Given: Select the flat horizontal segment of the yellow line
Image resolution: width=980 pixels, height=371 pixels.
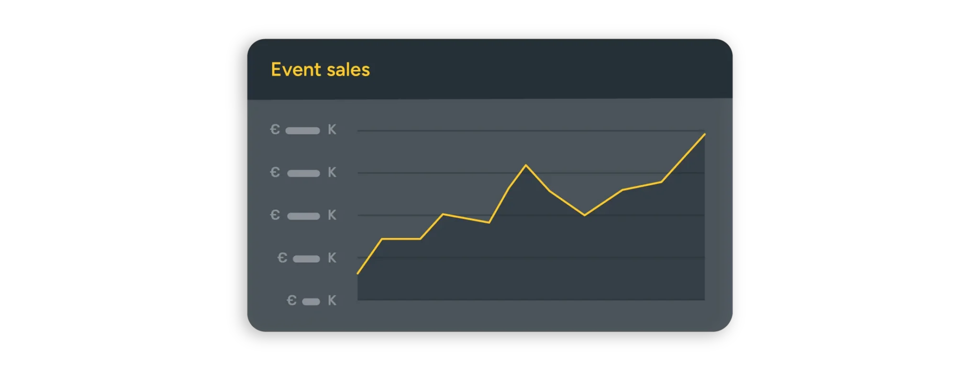Looking at the screenshot, I should tap(401, 239).
